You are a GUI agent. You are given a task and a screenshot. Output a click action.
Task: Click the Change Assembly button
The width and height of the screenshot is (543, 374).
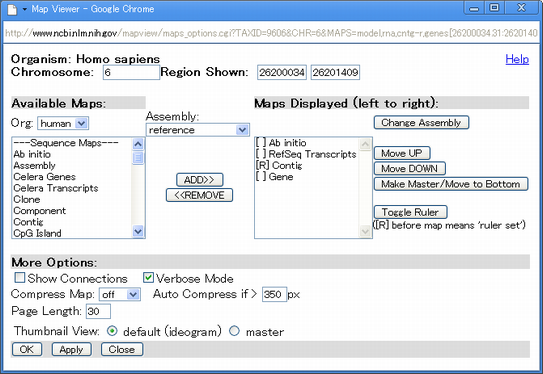tap(421, 123)
